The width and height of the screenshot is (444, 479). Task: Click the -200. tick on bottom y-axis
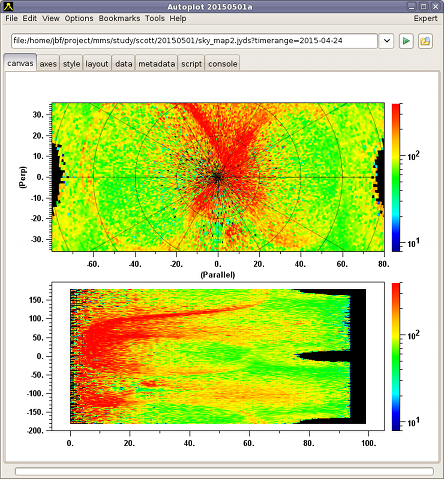click(35, 431)
